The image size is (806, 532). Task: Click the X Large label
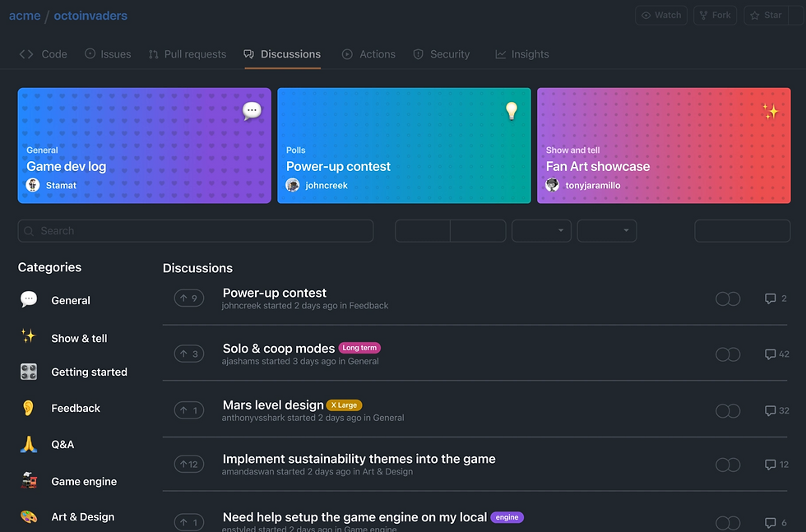344,405
